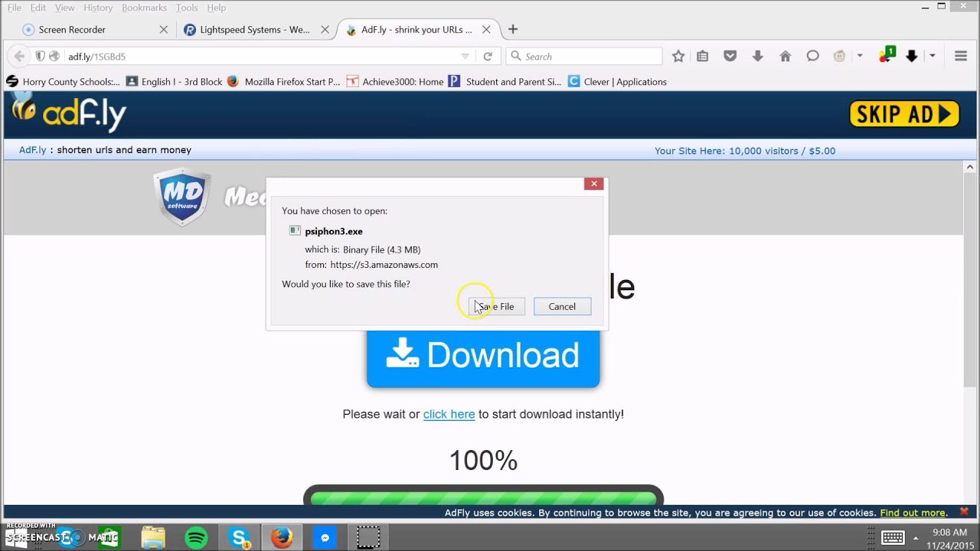
Task: Open the 'Find out more' cookies link
Action: (x=913, y=513)
